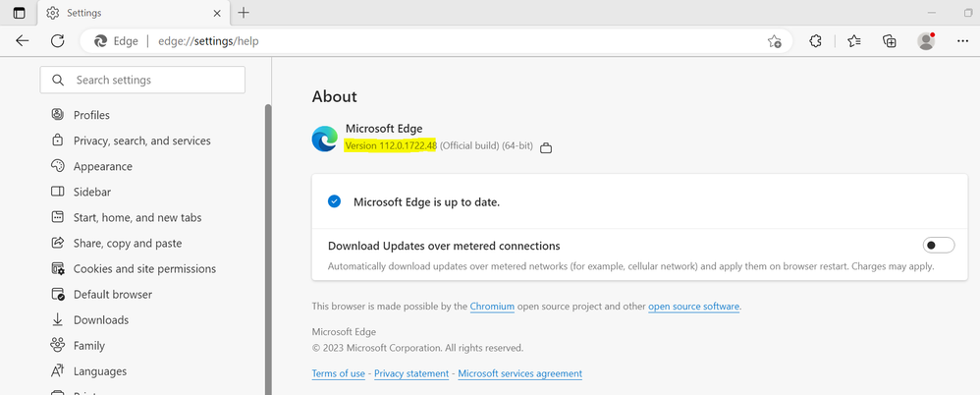980x395 pixels.
Task: Open Sidebar settings
Action: (92, 192)
